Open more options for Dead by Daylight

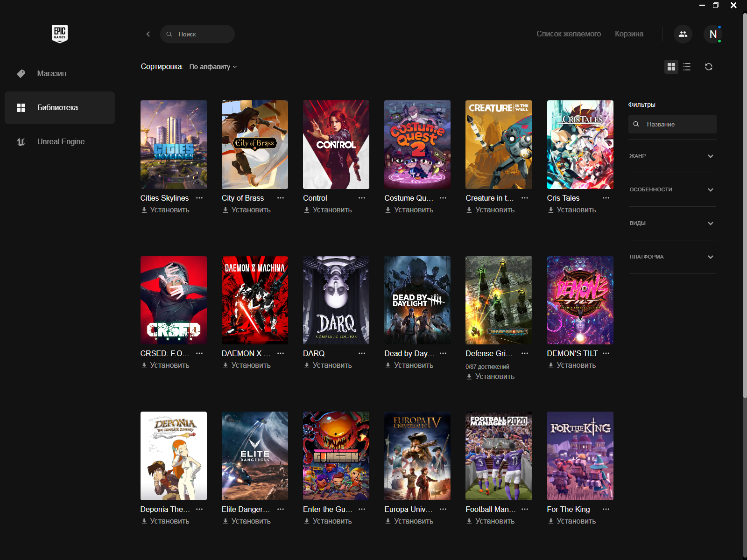pyautogui.click(x=443, y=353)
